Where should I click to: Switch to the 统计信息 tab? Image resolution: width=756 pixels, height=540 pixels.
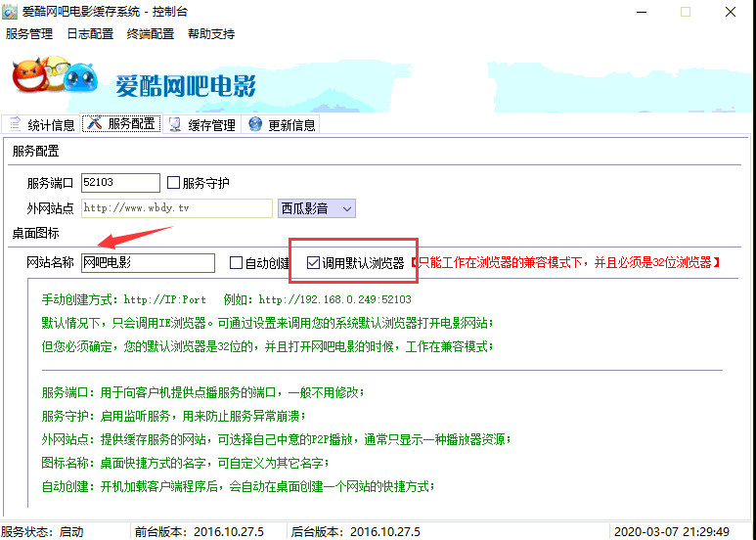(x=40, y=125)
